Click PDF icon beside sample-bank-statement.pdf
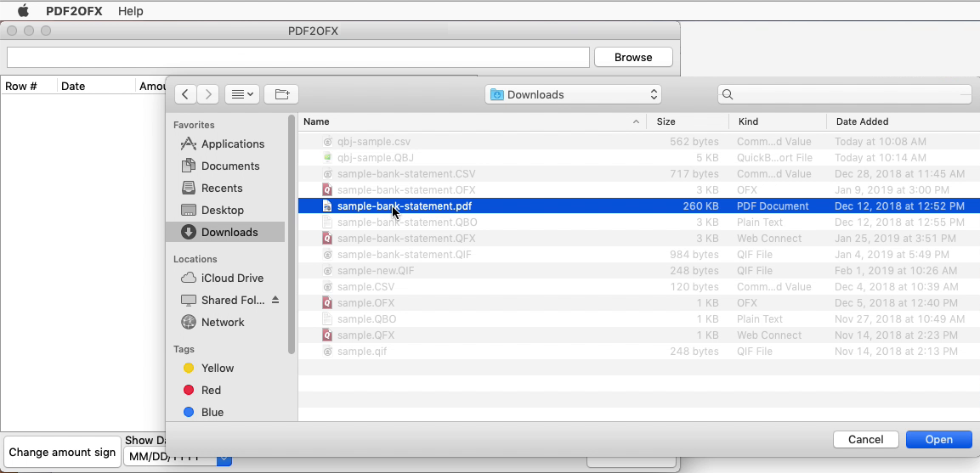 (327, 206)
